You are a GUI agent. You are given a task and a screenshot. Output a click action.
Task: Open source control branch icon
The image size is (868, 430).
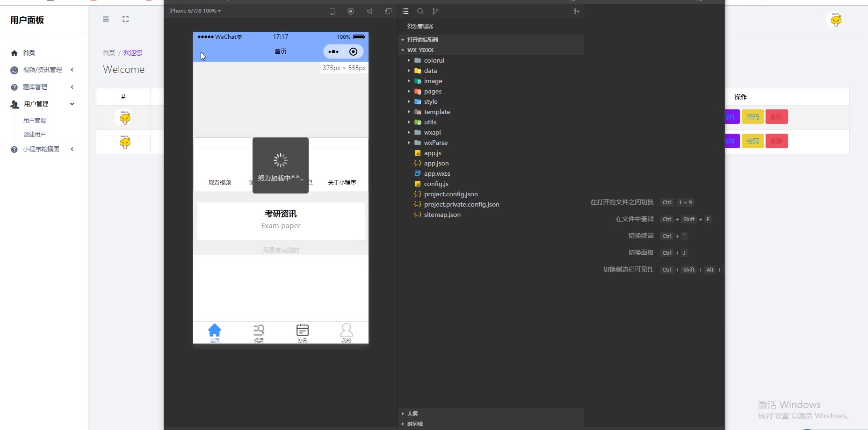tap(435, 11)
